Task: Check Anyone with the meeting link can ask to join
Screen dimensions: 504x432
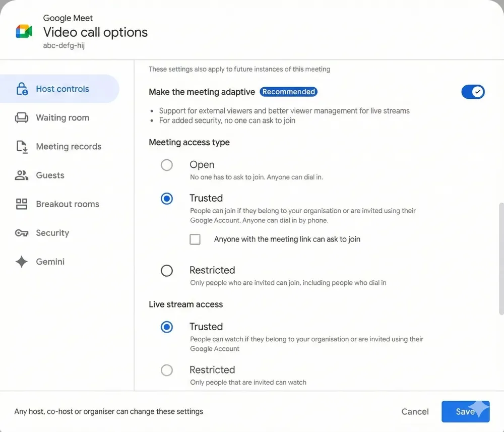Action: tap(195, 239)
